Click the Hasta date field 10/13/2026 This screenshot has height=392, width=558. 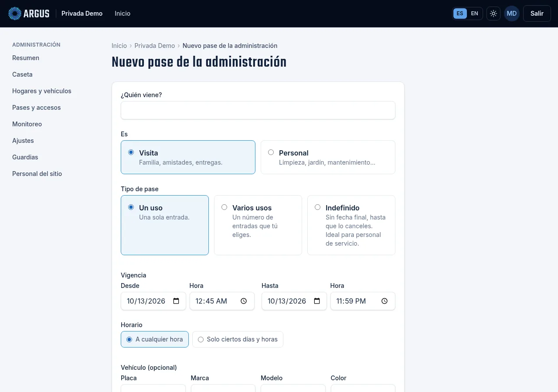click(294, 301)
